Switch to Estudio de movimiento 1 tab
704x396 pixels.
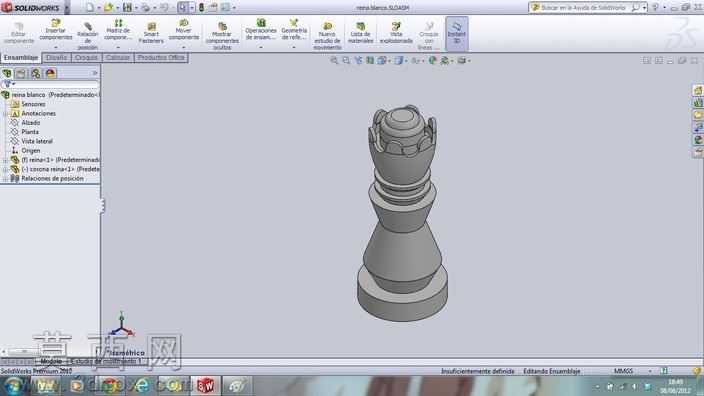pos(106,361)
